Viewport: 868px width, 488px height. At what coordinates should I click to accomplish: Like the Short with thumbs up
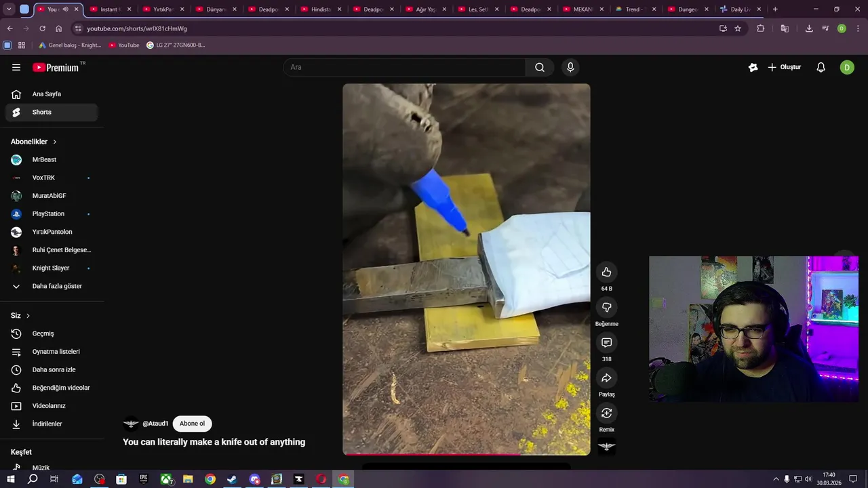coord(606,272)
